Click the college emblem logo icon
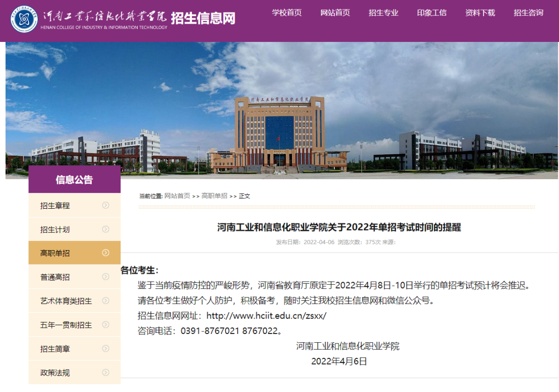The image size is (559, 392). click(x=24, y=19)
